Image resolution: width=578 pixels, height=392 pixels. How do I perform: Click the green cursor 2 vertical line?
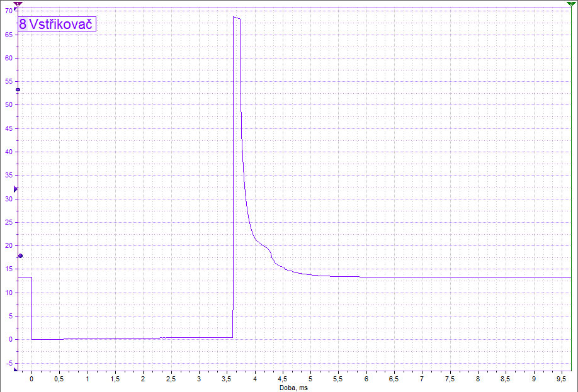click(x=571, y=189)
